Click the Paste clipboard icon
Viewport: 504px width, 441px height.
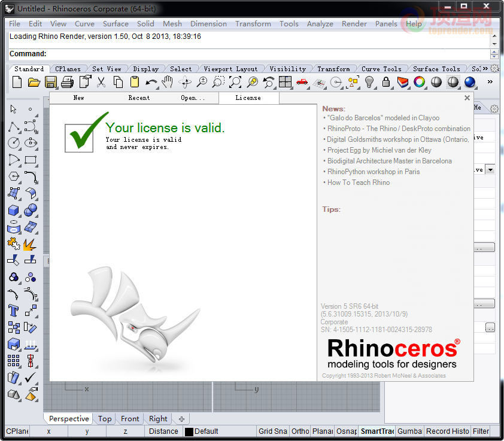coord(135,83)
